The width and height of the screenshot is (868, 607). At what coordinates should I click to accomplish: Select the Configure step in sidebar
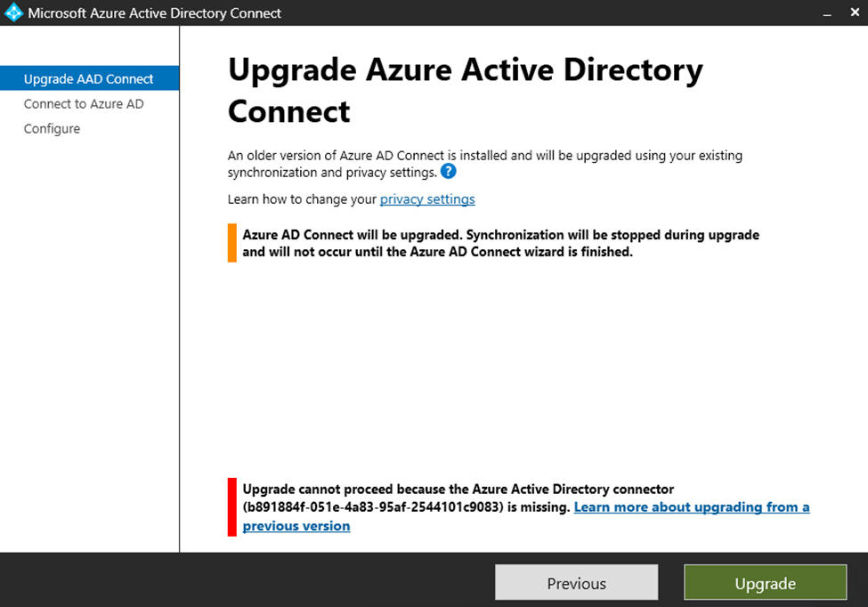[52, 129]
